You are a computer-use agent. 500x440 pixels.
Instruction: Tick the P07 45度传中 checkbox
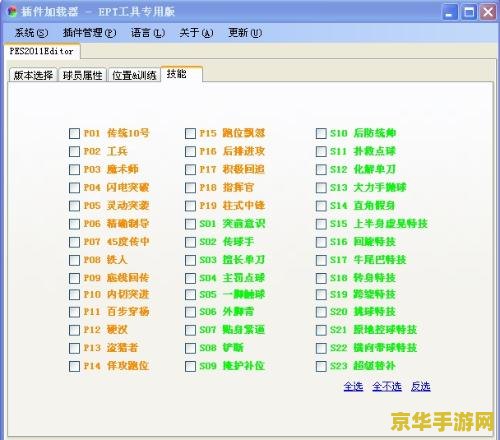74,242
